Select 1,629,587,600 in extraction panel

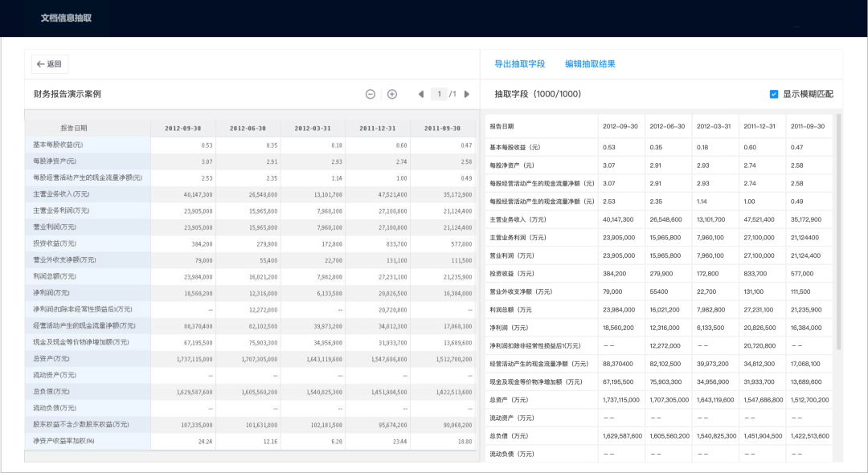(x=622, y=436)
